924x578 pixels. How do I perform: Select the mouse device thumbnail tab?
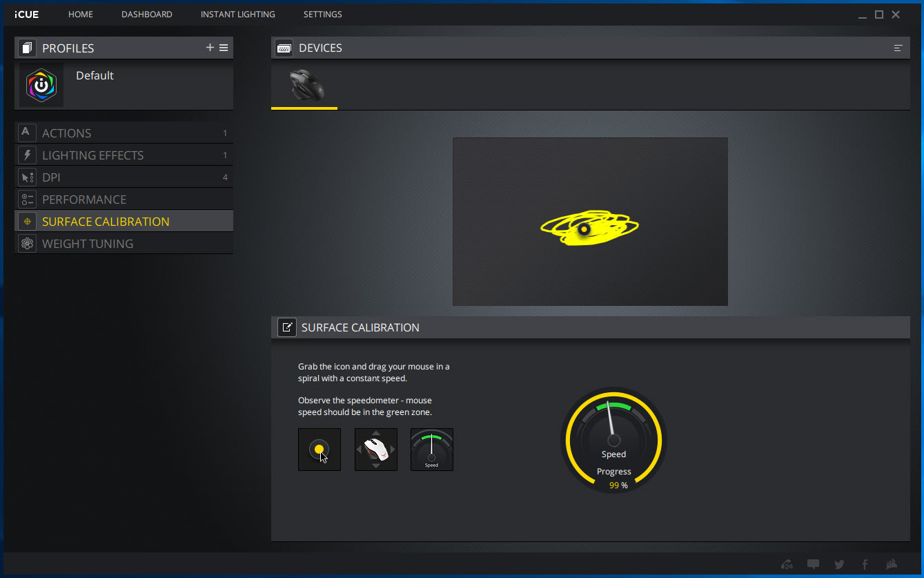click(304, 85)
